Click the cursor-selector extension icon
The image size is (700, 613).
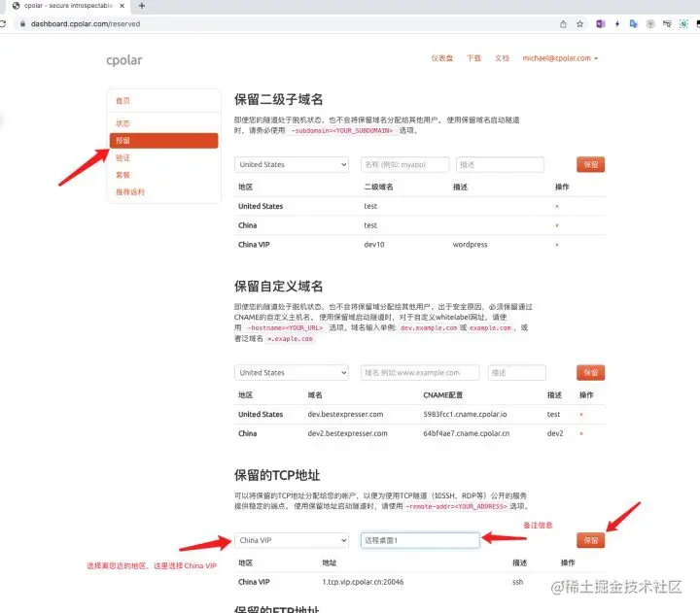(x=667, y=24)
